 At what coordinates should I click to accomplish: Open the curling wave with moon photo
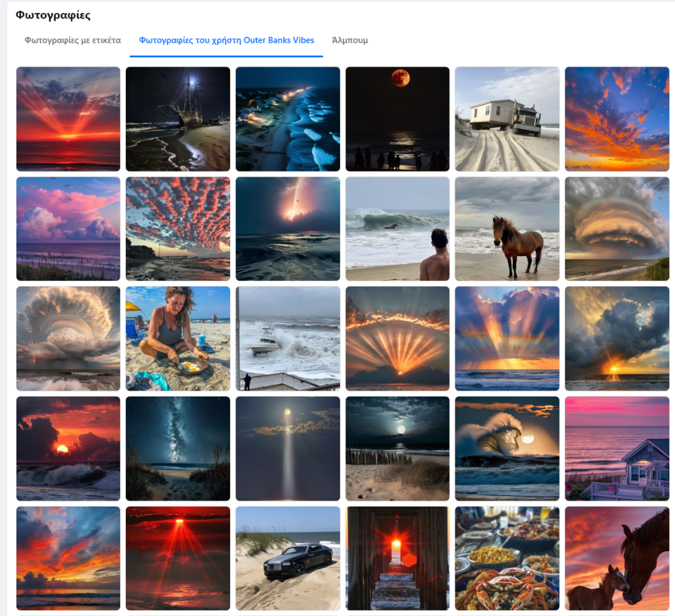click(507, 448)
